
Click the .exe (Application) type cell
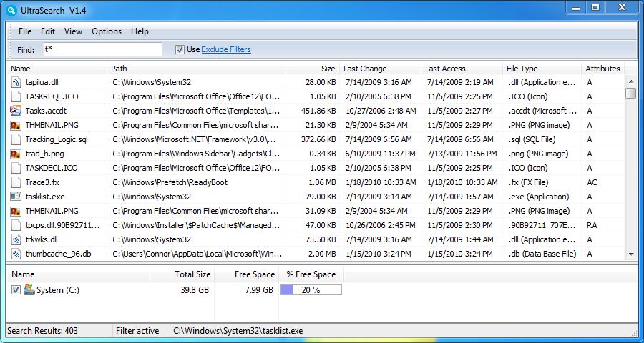[539, 197]
